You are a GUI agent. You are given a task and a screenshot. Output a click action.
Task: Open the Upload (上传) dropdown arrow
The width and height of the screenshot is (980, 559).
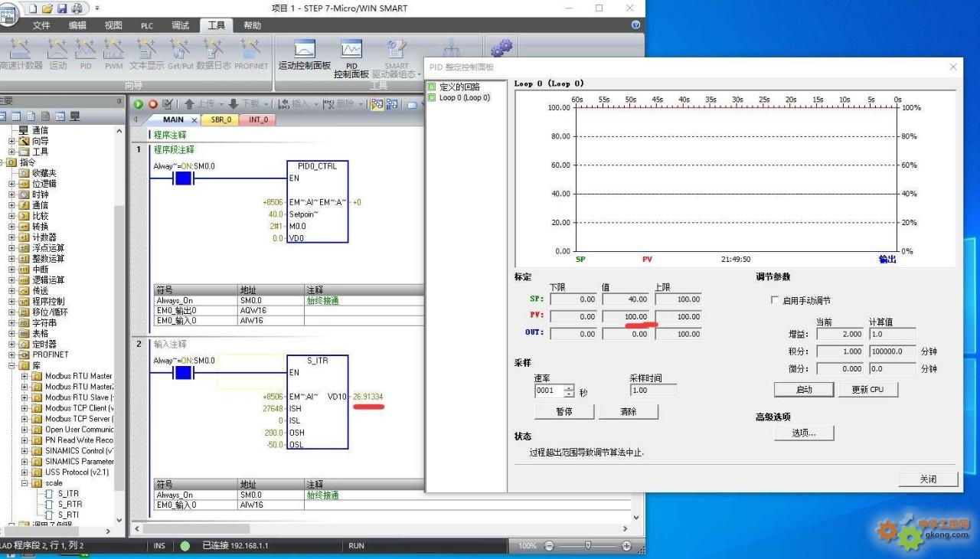click(x=221, y=104)
